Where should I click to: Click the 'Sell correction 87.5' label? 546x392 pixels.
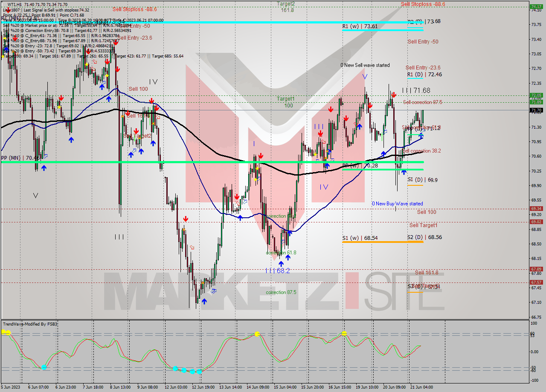tap(422, 102)
